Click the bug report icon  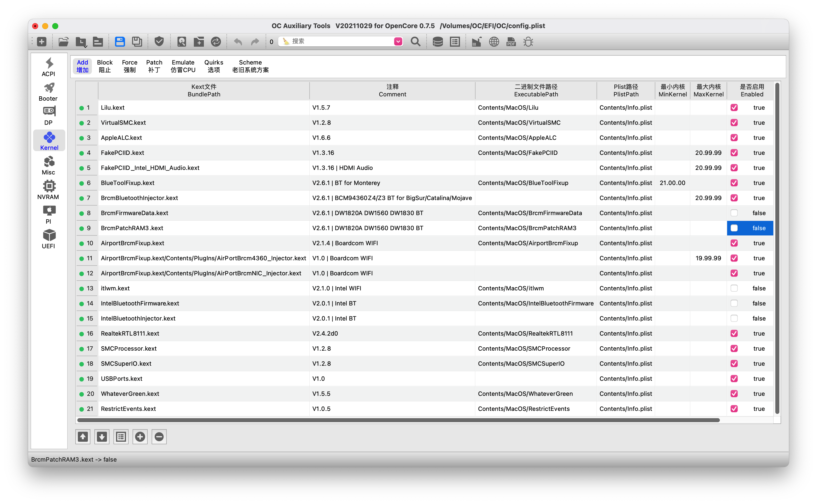point(528,42)
